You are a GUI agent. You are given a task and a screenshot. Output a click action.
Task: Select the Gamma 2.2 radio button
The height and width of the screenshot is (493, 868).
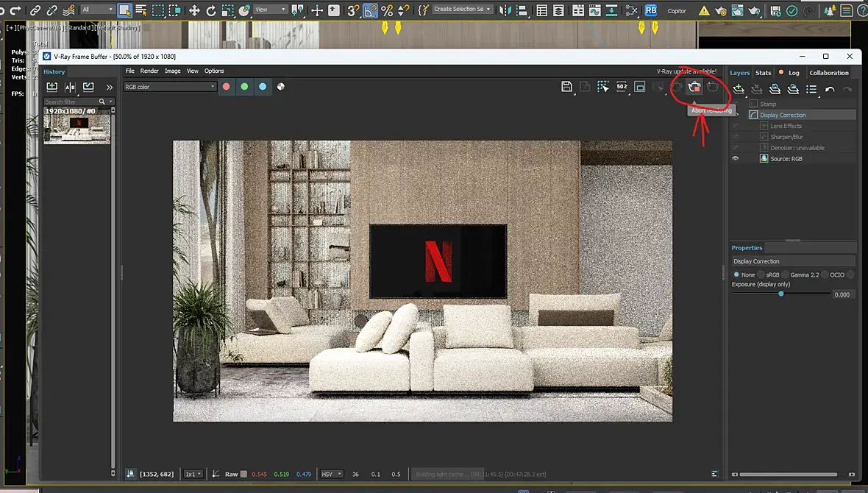[784, 274]
